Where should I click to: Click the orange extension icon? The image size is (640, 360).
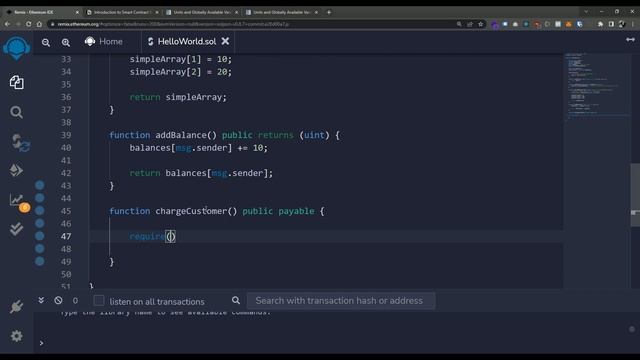pyautogui.click(x=569, y=24)
